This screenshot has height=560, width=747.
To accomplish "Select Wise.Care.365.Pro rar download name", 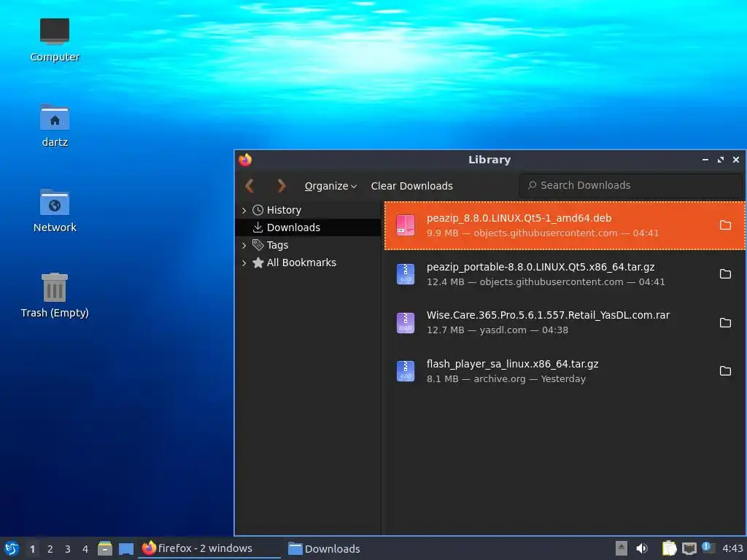I will click(548, 315).
